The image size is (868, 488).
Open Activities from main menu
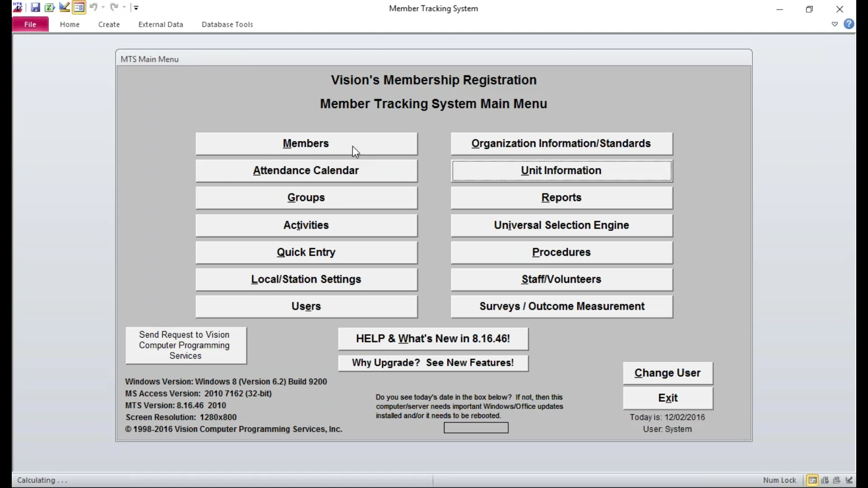coord(307,225)
